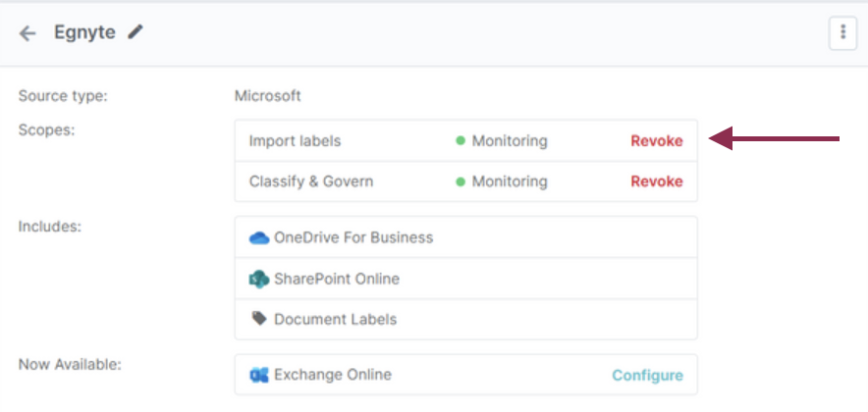Screen dimensions: 868x412
Task: Click the back arrow next to Egnyte
Action: [x=27, y=33]
